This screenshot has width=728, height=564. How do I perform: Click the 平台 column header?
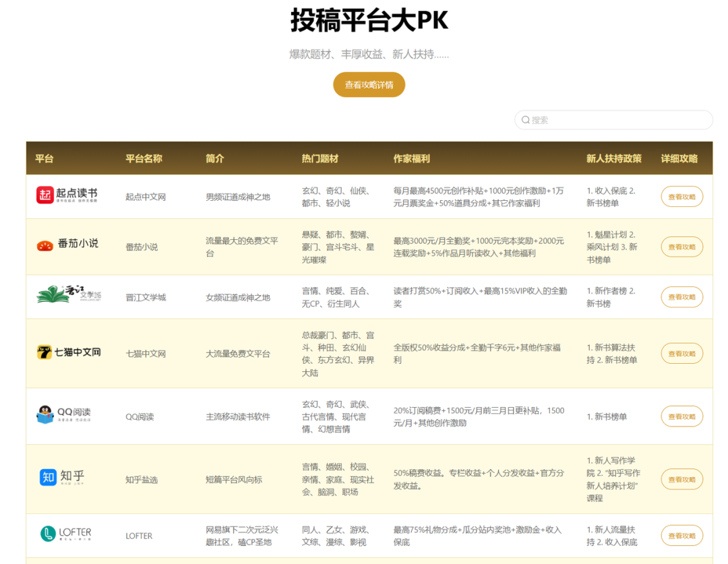coord(44,158)
